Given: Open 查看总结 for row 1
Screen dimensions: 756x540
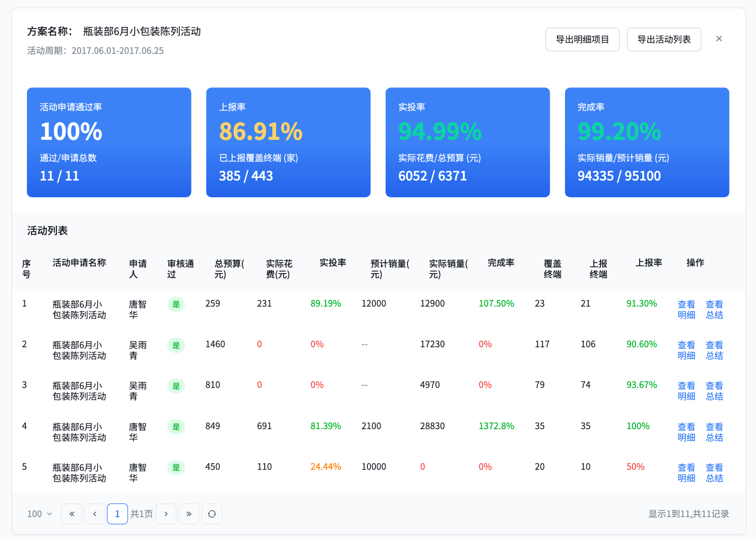Looking at the screenshot, I should click(714, 309).
